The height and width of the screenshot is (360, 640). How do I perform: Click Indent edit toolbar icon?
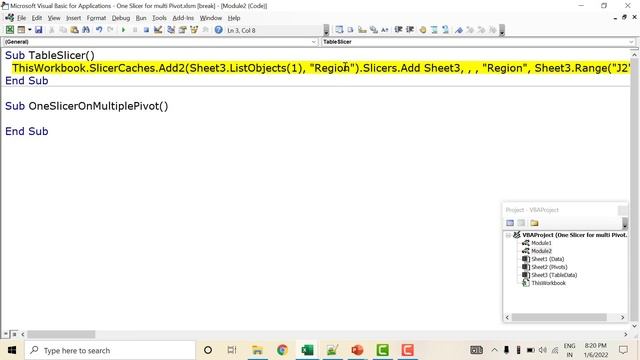[x=398, y=30]
